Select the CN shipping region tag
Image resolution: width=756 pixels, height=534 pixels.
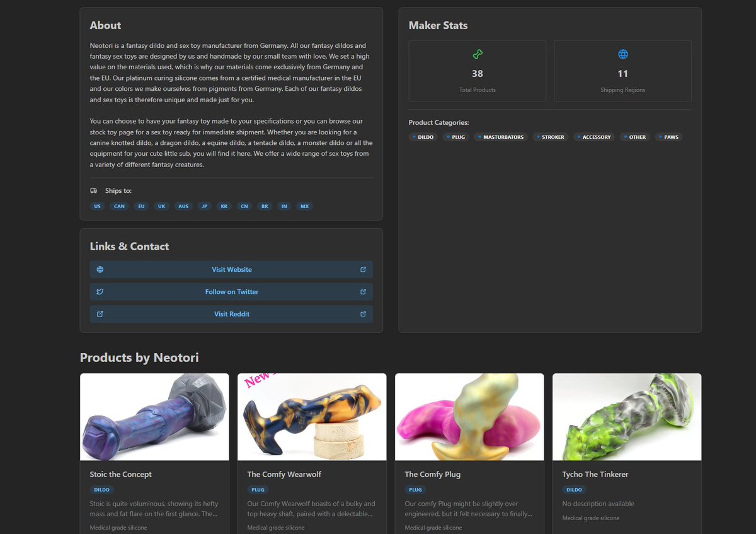coord(244,206)
